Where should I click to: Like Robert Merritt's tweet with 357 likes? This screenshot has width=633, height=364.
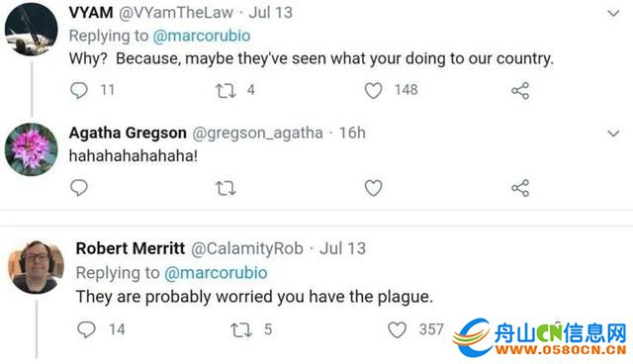click(x=398, y=330)
